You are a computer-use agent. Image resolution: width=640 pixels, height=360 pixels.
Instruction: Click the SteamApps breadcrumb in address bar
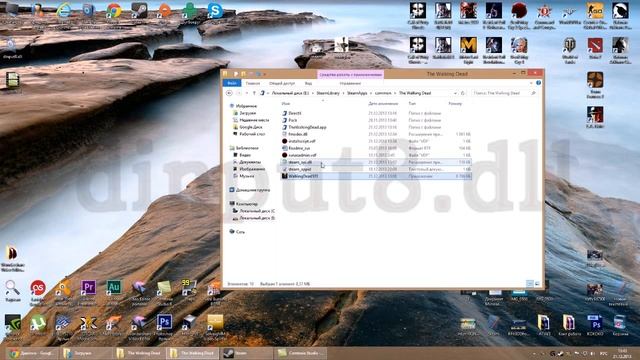click(357, 93)
